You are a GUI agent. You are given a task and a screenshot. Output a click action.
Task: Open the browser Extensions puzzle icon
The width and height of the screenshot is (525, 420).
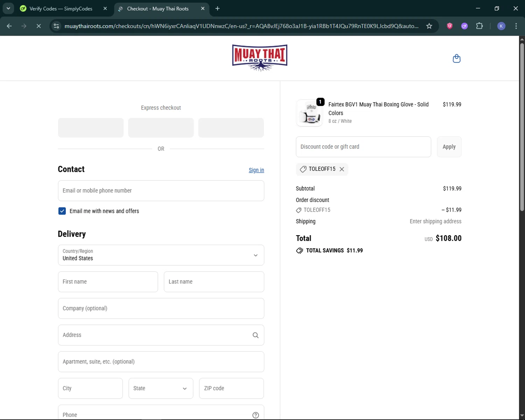[479, 26]
